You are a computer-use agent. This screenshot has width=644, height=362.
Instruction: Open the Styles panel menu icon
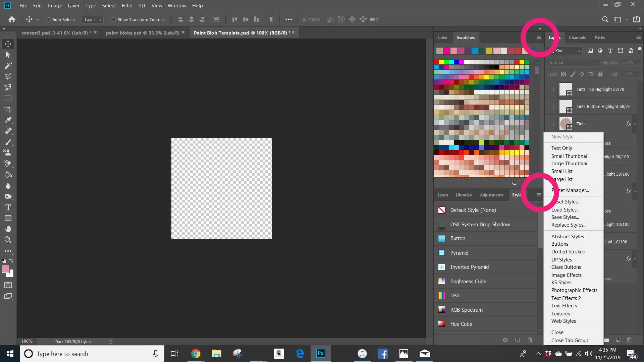coord(539,195)
